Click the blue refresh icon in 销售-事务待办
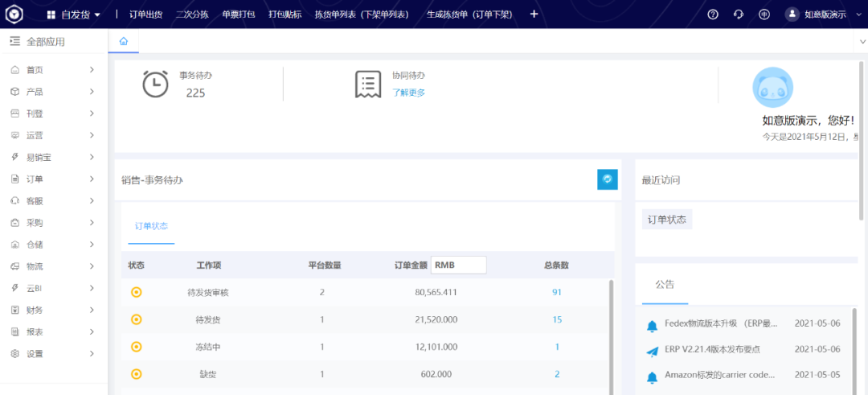Screen dimensions: 868x395 click(608, 179)
